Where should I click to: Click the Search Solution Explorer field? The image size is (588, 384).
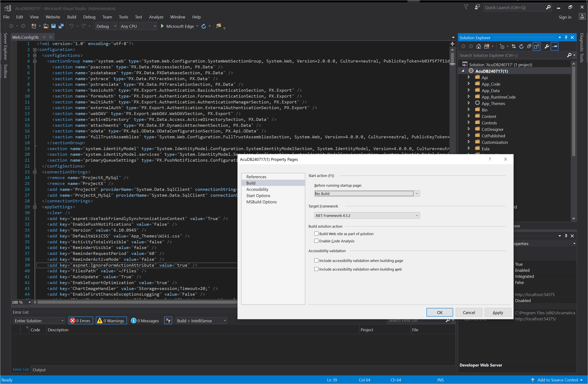[513, 55]
